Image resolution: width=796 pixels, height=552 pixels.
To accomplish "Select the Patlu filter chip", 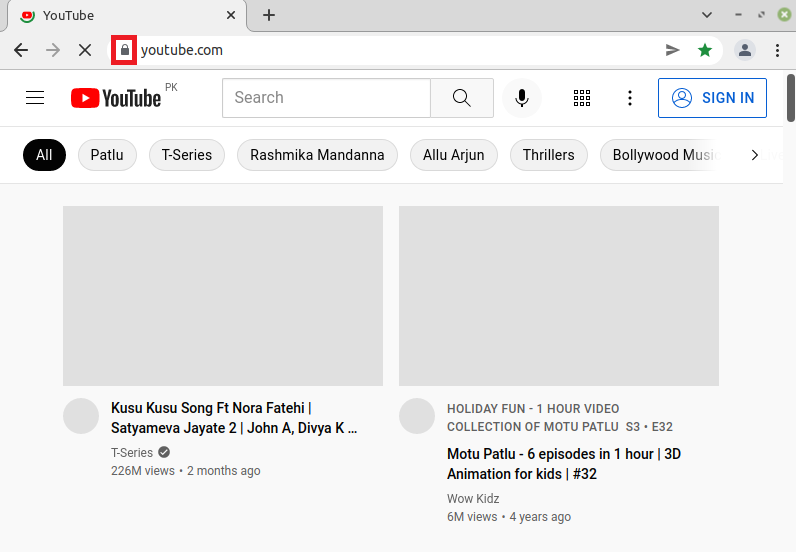I will (107, 155).
